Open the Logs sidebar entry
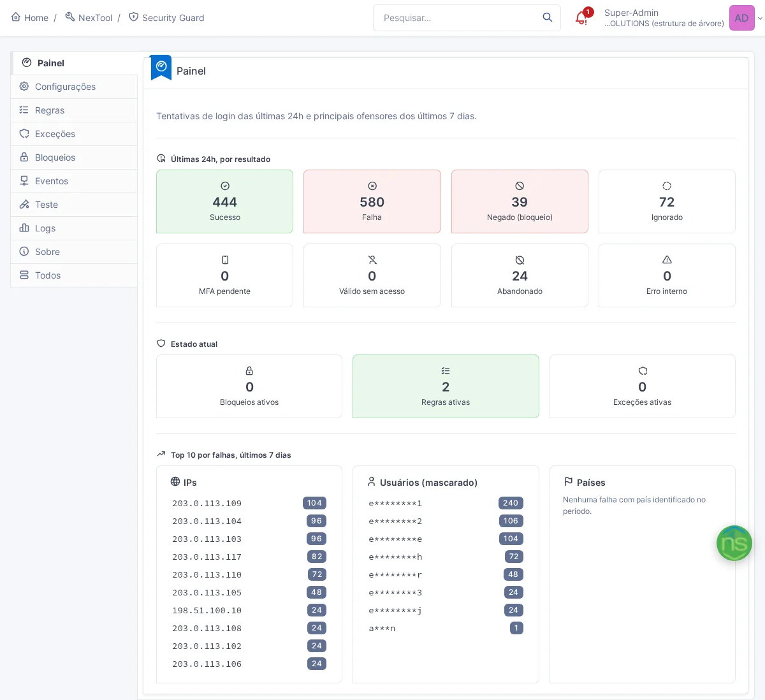 [x=74, y=228]
